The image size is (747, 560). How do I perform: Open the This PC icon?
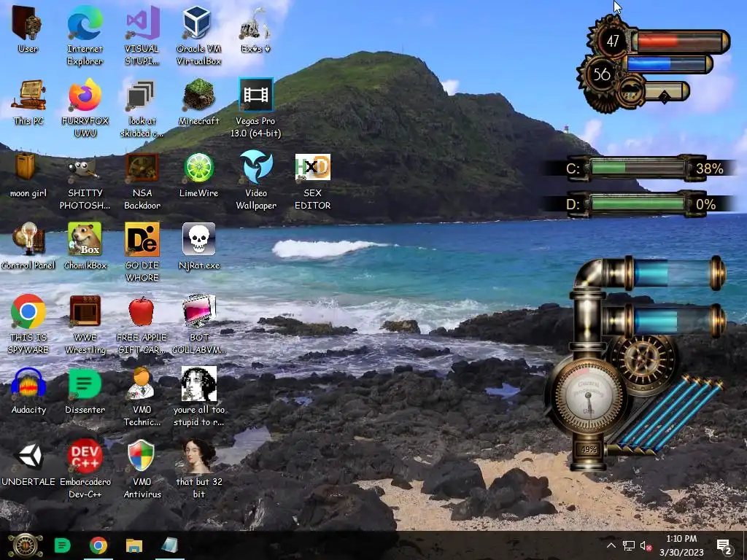(28, 102)
